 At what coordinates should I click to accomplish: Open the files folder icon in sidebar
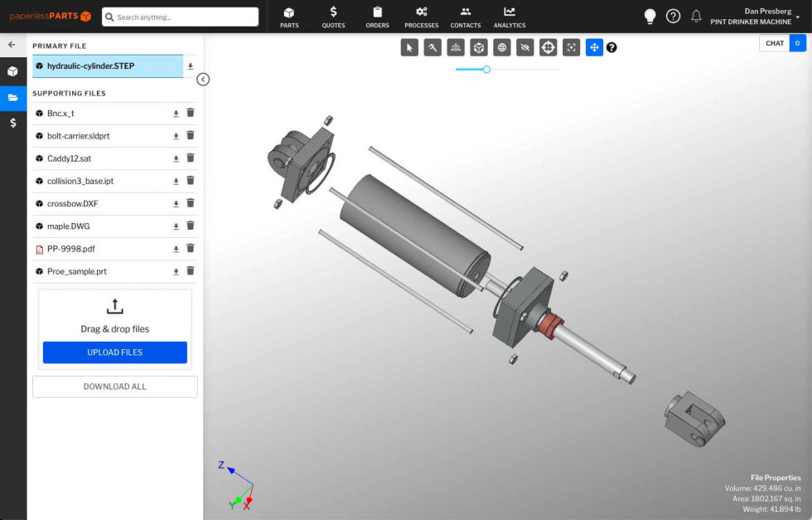point(12,97)
